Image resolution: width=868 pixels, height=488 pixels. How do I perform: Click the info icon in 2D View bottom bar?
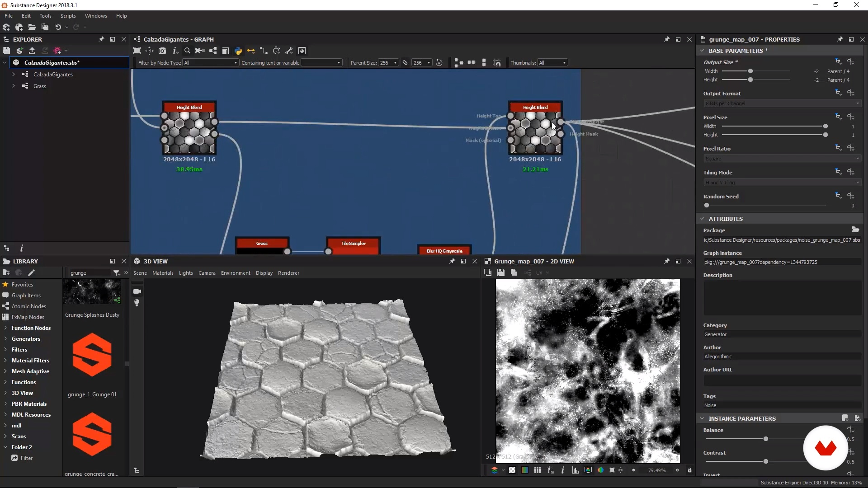(562, 470)
